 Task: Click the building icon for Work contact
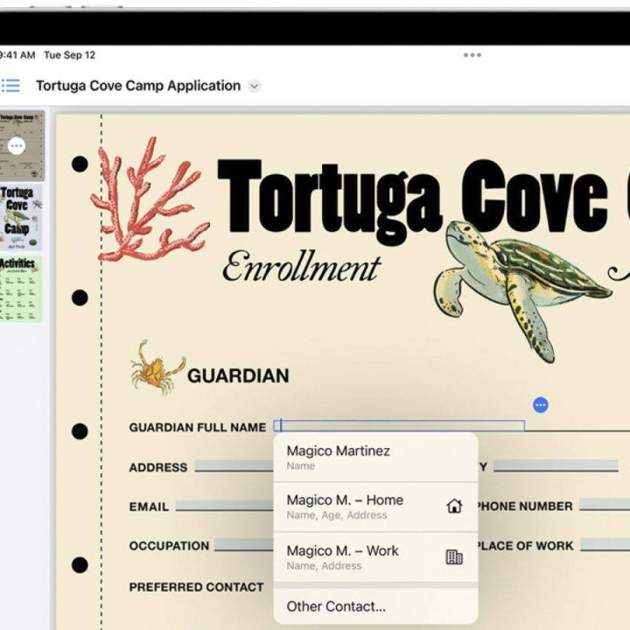pos(454,557)
